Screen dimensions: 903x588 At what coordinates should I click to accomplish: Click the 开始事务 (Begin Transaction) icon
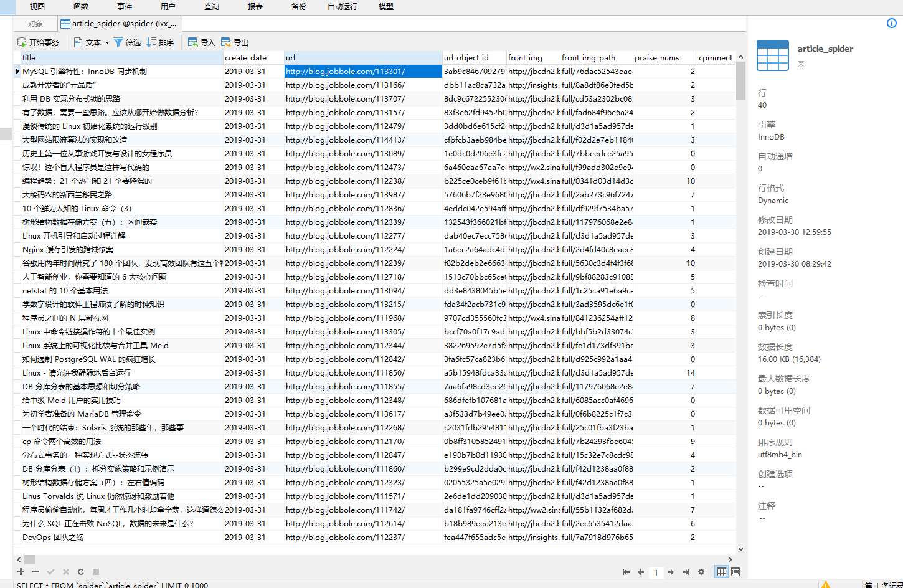tap(22, 42)
